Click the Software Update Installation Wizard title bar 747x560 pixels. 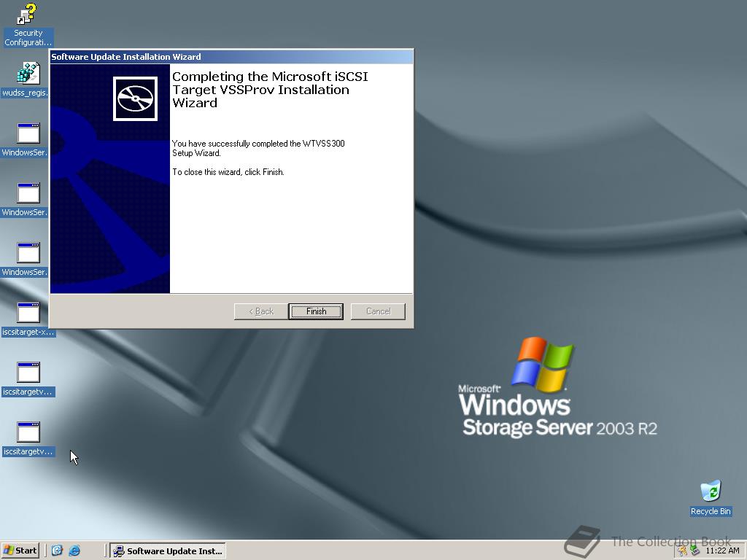click(231, 57)
